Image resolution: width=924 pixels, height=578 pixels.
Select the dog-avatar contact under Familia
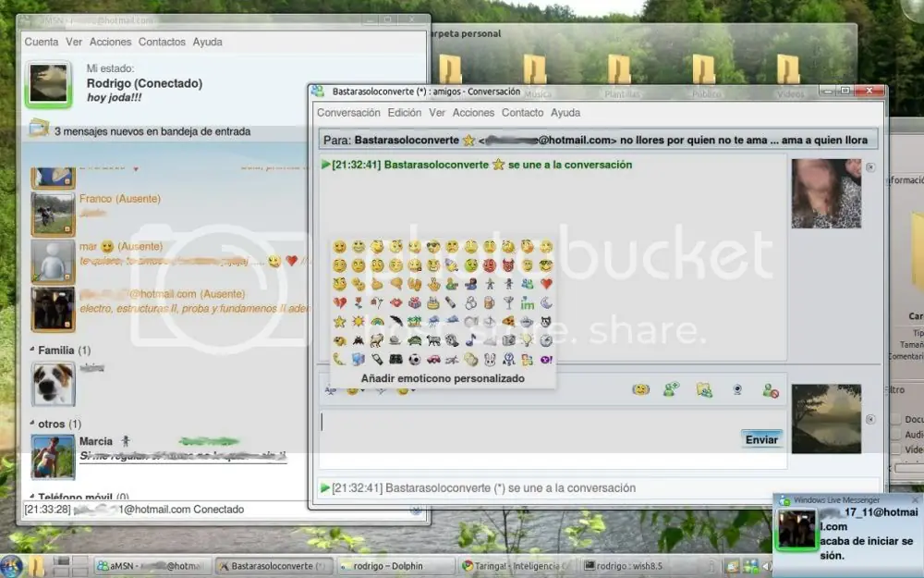click(53, 384)
